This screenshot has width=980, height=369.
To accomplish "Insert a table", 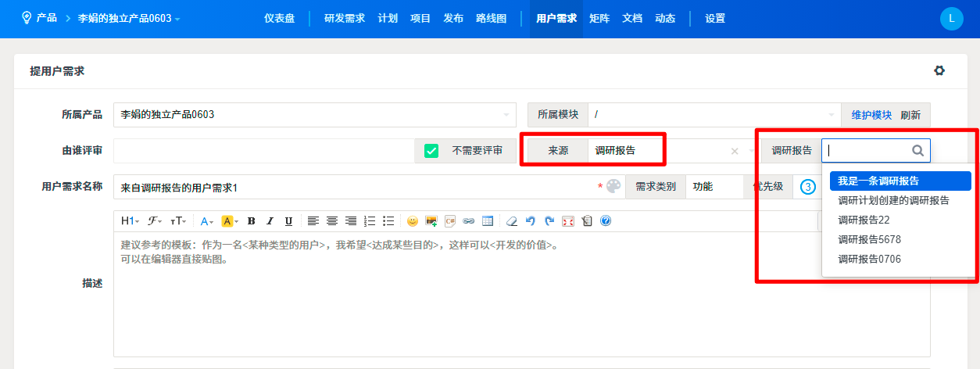I will point(488,221).
